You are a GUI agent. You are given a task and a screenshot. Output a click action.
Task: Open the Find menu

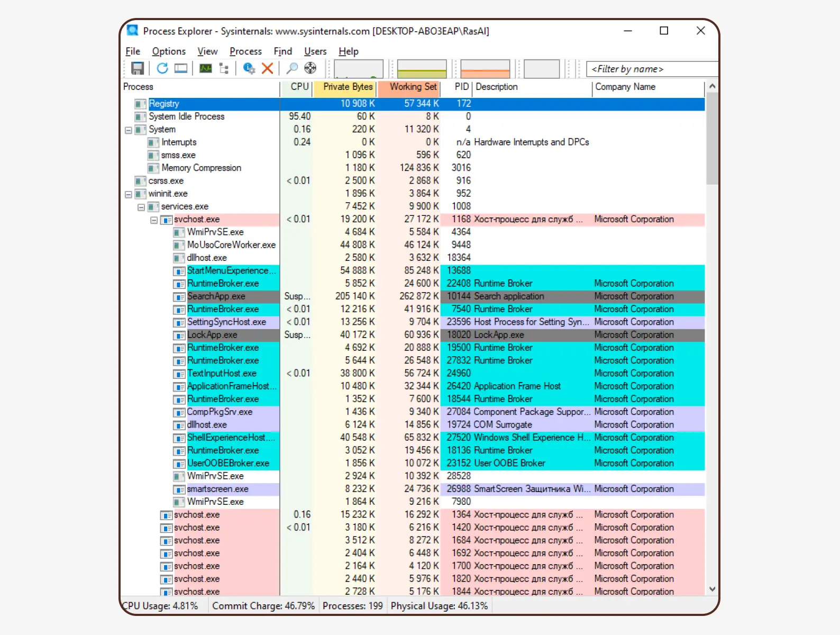coord(282,51)
